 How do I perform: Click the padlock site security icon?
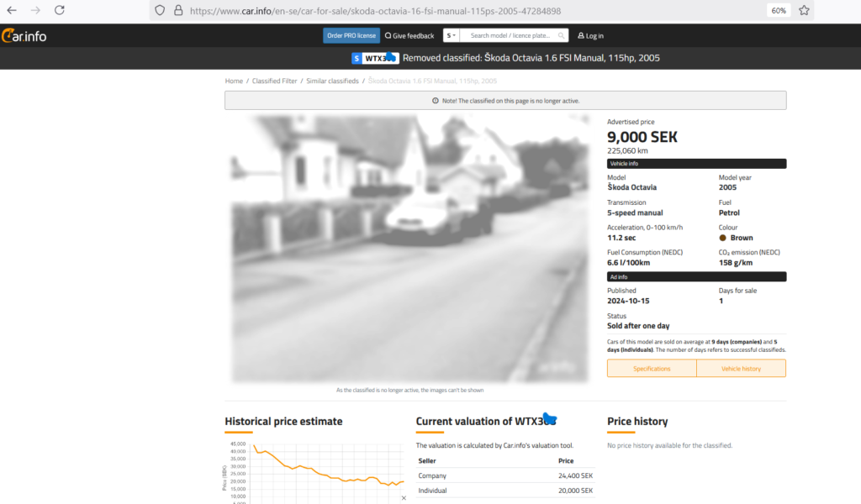click(x=178, y=11)
